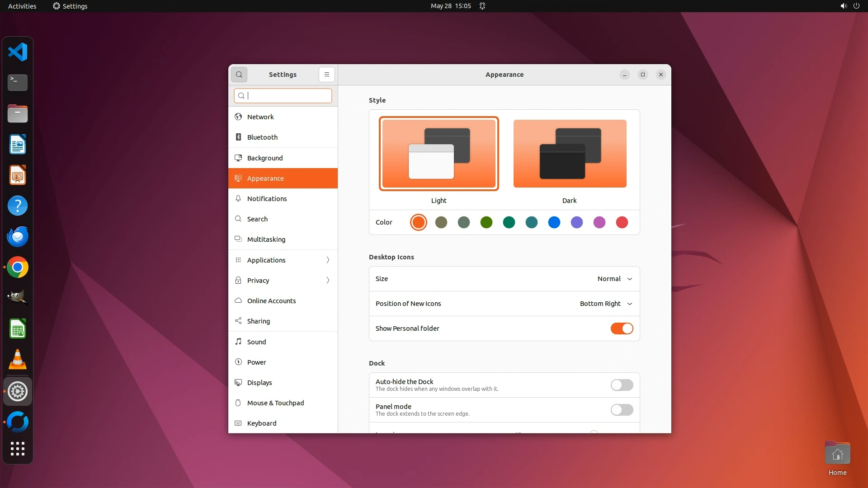
Task: Open Position of New Icons dropdown
Action: point(606,304)
